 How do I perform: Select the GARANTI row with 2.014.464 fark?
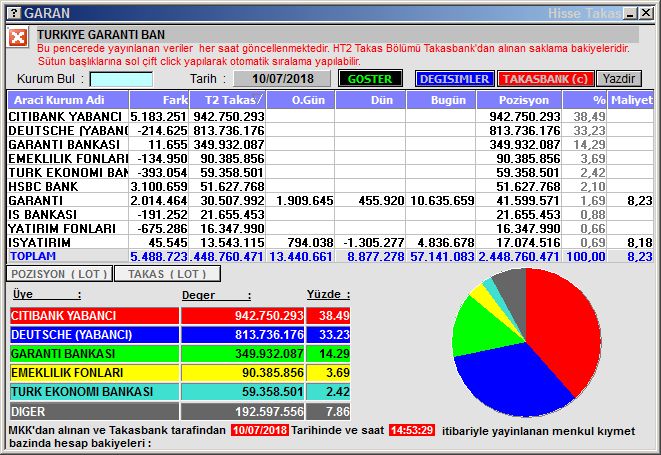click(330, 200)
